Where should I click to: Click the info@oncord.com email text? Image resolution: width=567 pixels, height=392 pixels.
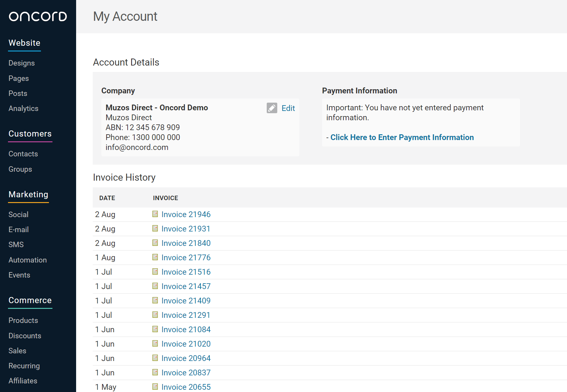[137, 147]
